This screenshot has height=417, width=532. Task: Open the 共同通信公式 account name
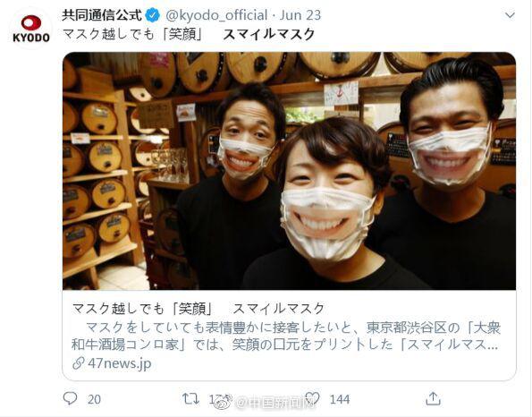coord(102,15)
